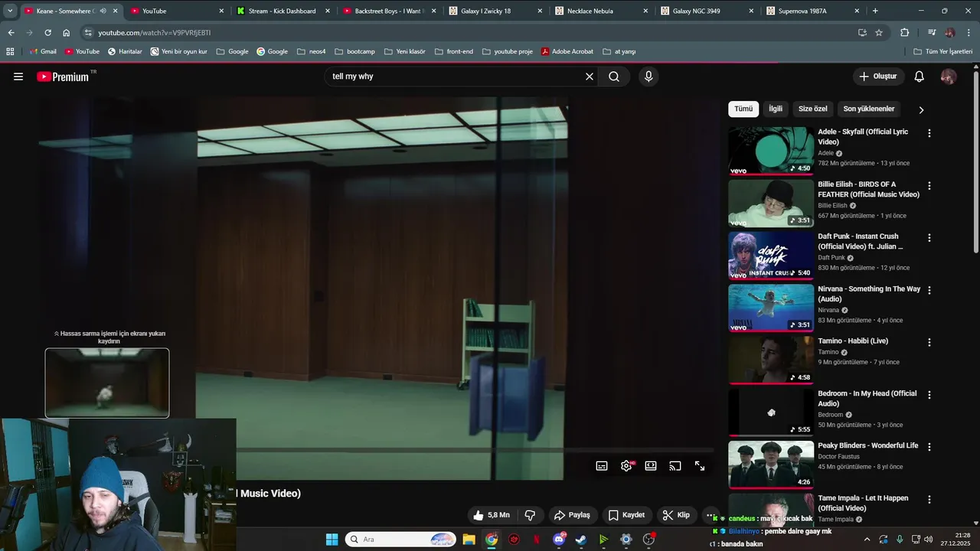The height and width of the screenshot is (551, 980).
Task: Open new browser tab plus
Action: click(875, 11)
